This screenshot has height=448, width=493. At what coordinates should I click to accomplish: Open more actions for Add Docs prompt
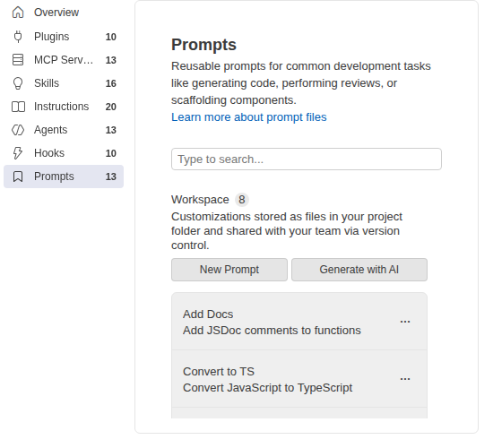click(x=405, y=322)
